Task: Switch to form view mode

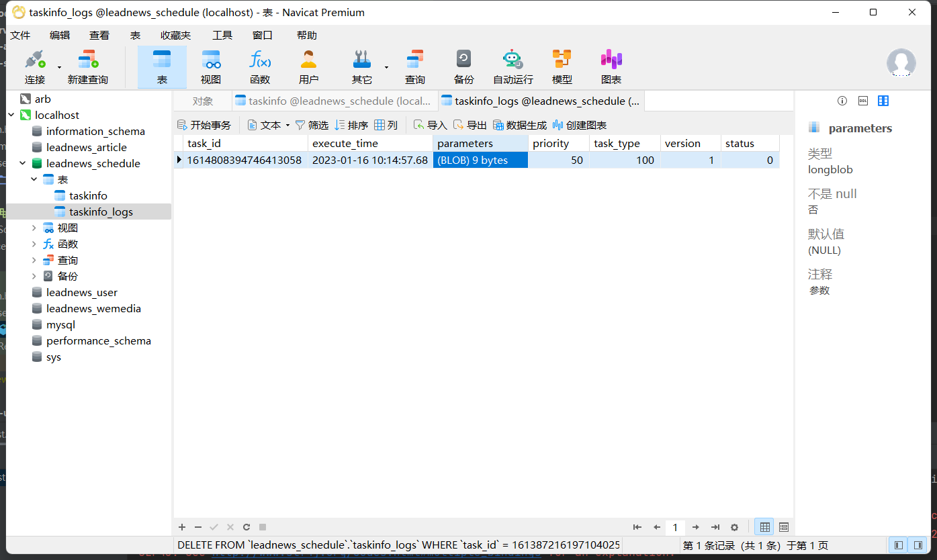Action: 783,527
